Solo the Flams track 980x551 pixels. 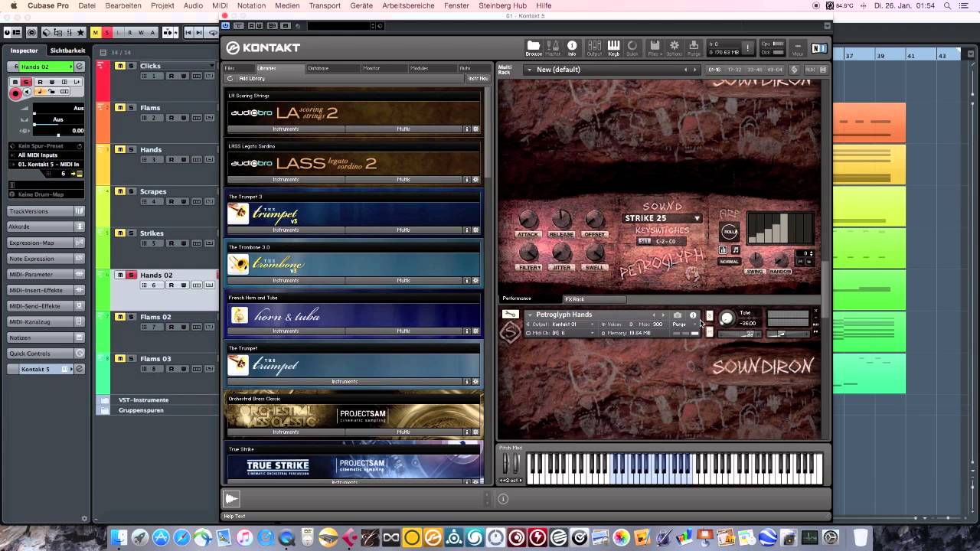click(132, 108)
